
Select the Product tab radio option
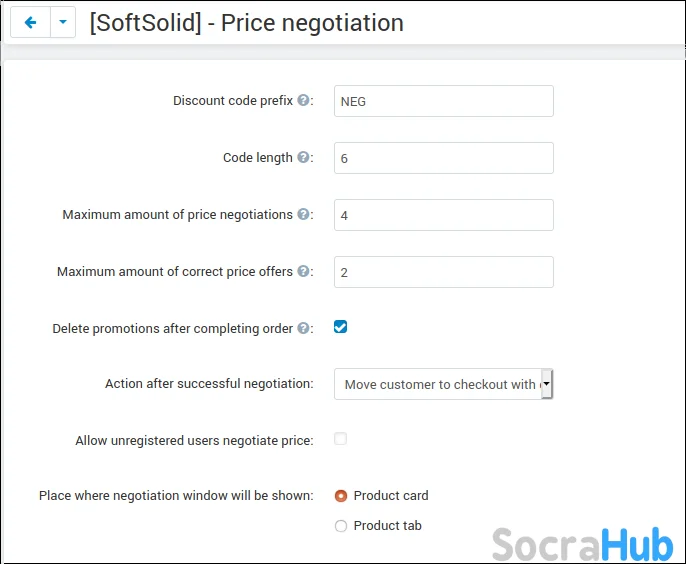pyautogui.click(x=341, y=525)
